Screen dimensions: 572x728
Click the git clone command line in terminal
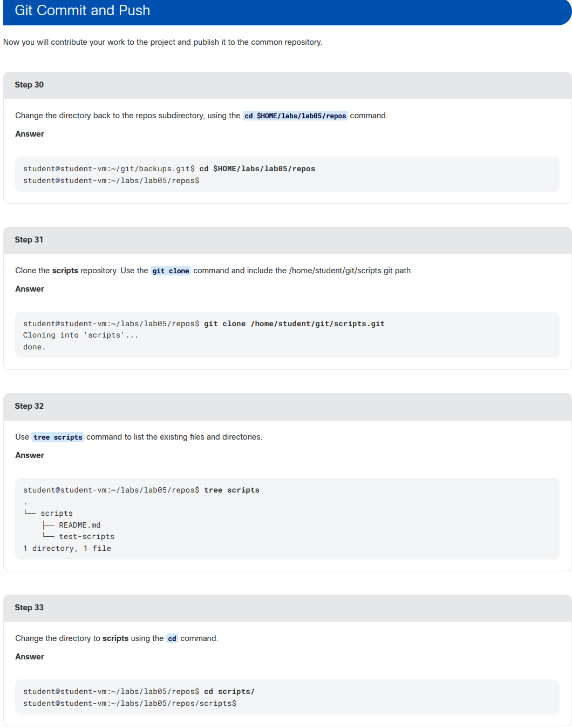pyautogui.click(x=204, y=323)
